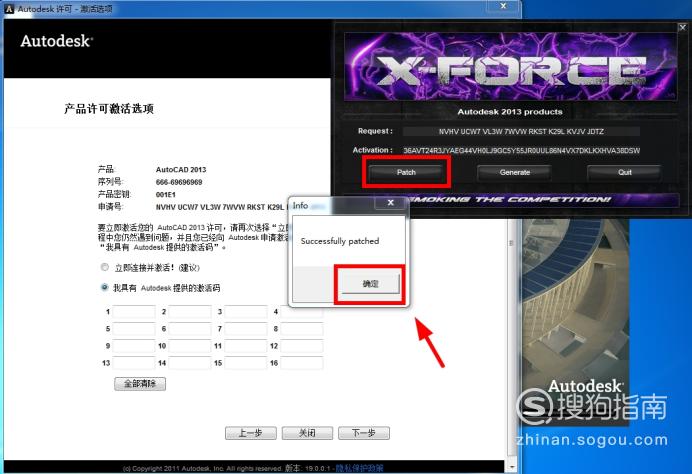The image size is (692, 474).
Task: Click activation code box number 9
Action: pyautogui.click(x=134, y=346)
